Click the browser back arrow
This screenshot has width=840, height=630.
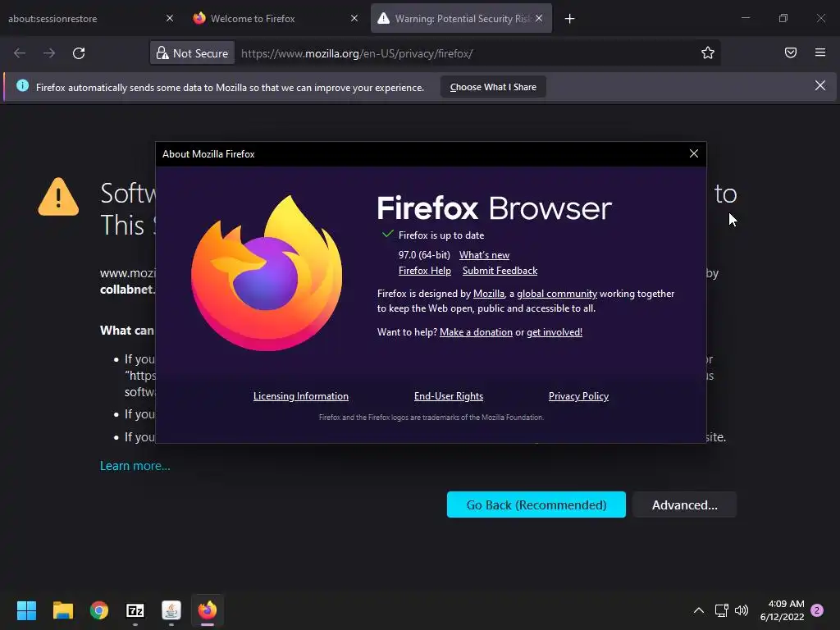20,53
